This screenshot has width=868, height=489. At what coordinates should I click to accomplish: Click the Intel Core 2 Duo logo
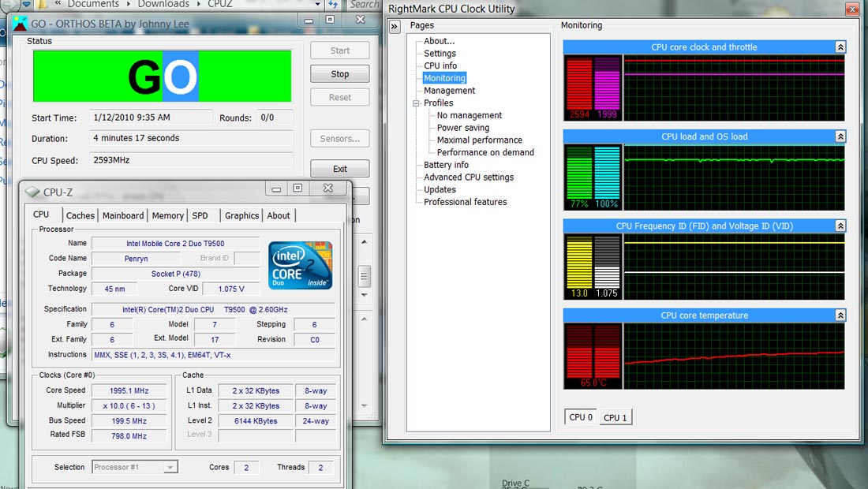[x=300, y=266]
